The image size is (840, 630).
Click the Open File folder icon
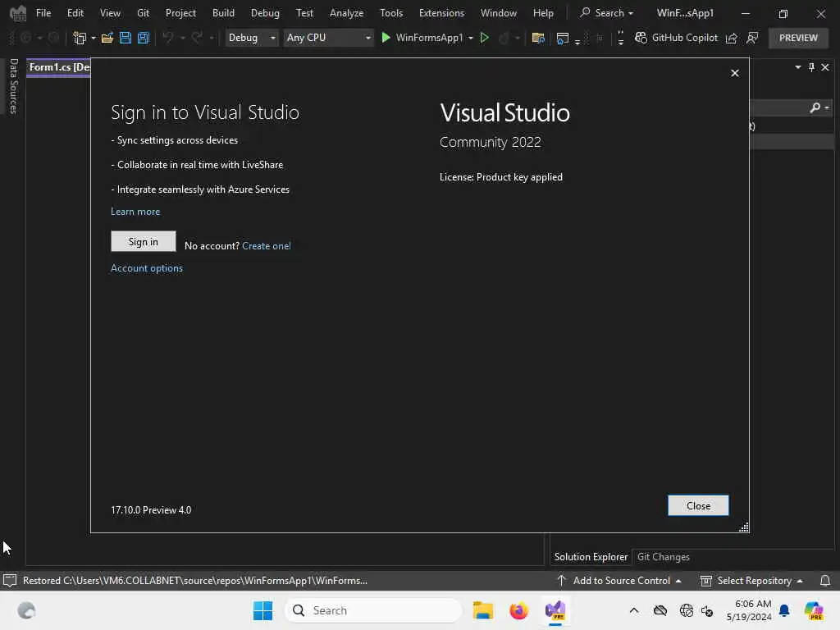tap(107, 38)
